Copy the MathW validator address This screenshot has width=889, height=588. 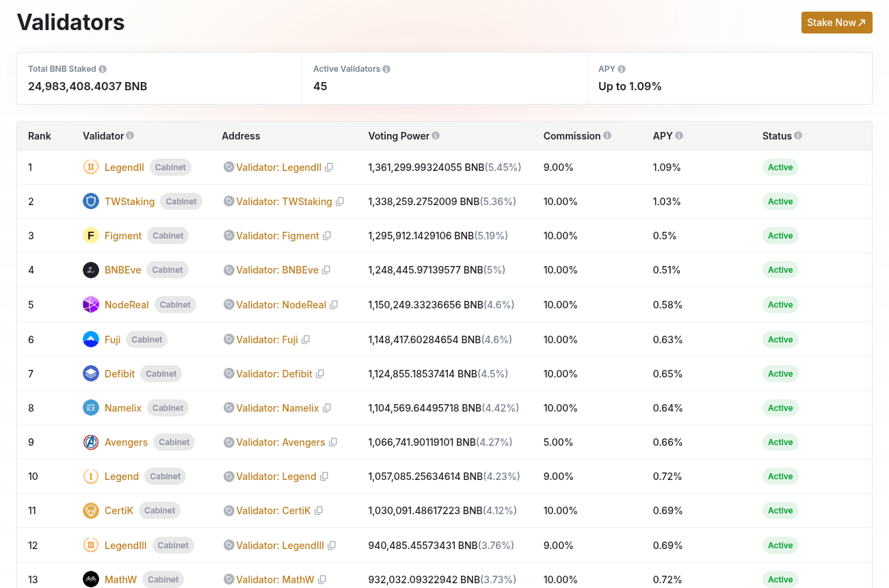coord(322,580)
